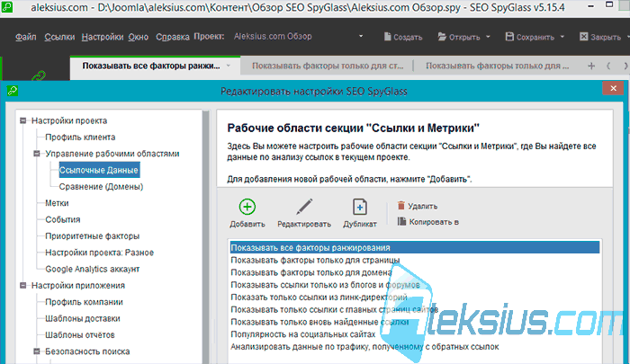Click SEO SpyGlass icon in dialog title
Viewport: 630px width, 364px height.
click(x=13, y=91)
